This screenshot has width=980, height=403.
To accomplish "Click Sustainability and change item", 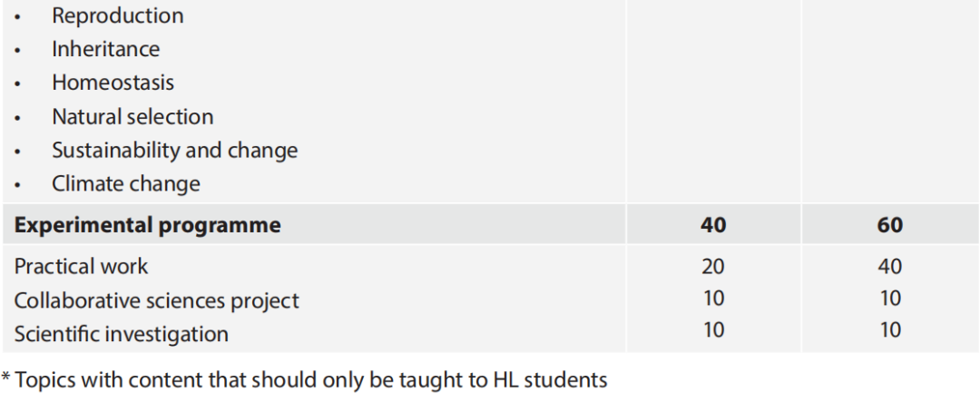I will [174, 150].
